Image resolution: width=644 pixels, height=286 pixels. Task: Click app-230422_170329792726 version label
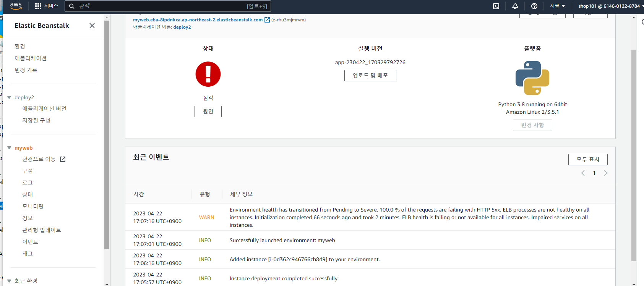click(x=370, y=62)
